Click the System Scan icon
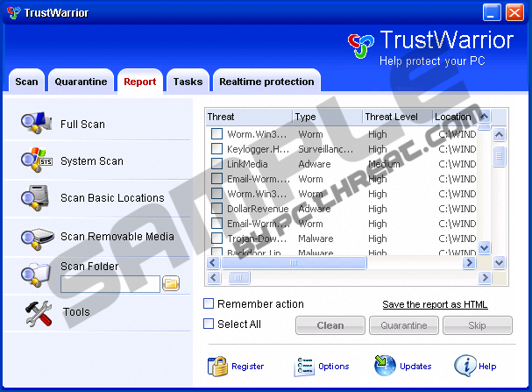Image resolution: width=532 pixels, height=392 pixels. pyautogui.click(x=35, y=160)
